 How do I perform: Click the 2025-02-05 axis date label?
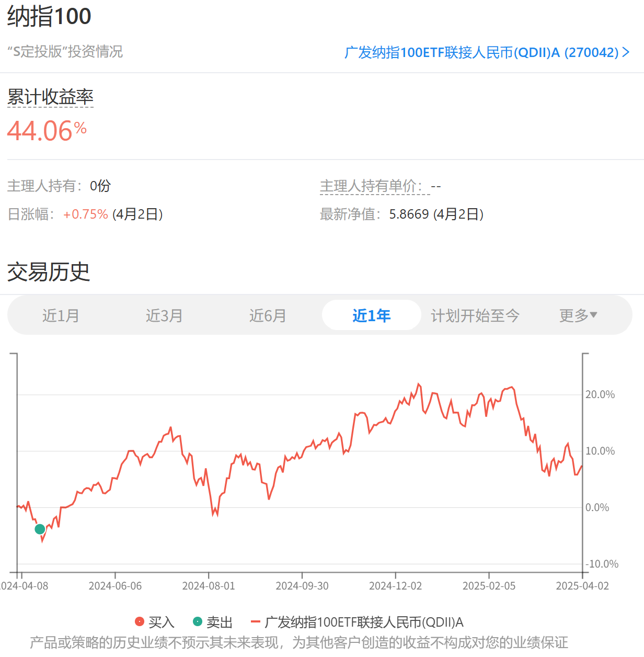pyautogui.click(x=489, y=586)
